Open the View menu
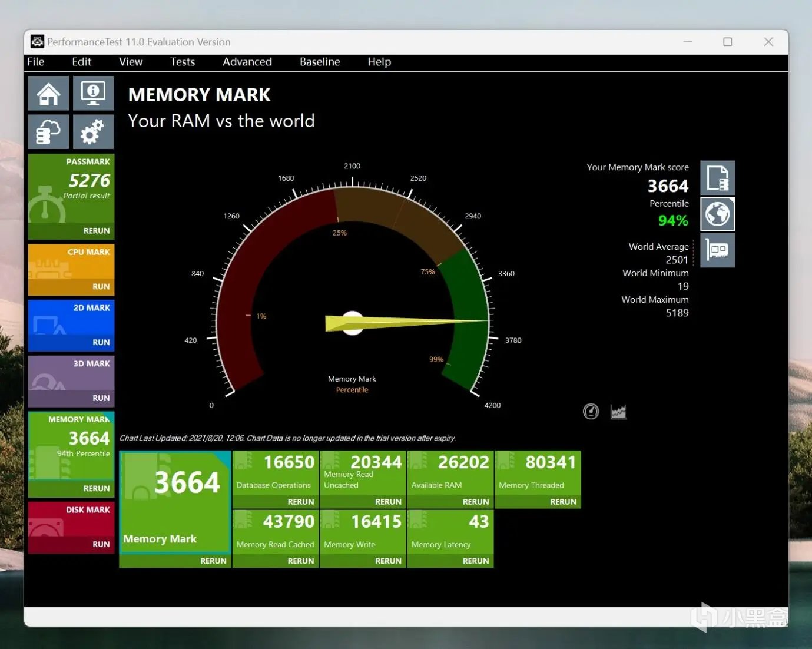Screen dimensions: 812x649 [x=131, y=62]
